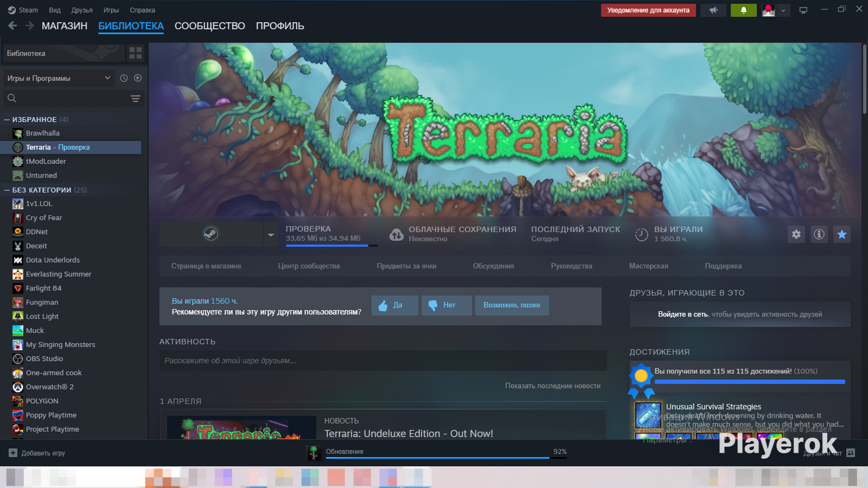
Task: Go to the МАГАЗИН tab
Action: 65,26
